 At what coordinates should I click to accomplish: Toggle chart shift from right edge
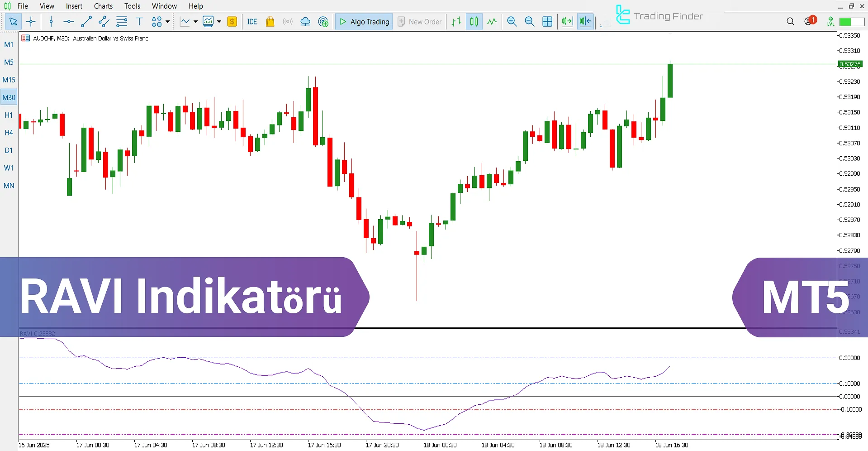585,22
